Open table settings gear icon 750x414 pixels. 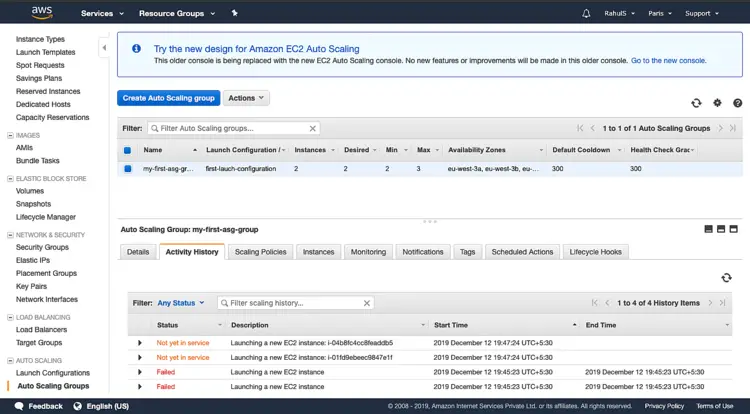coord(717,103)
